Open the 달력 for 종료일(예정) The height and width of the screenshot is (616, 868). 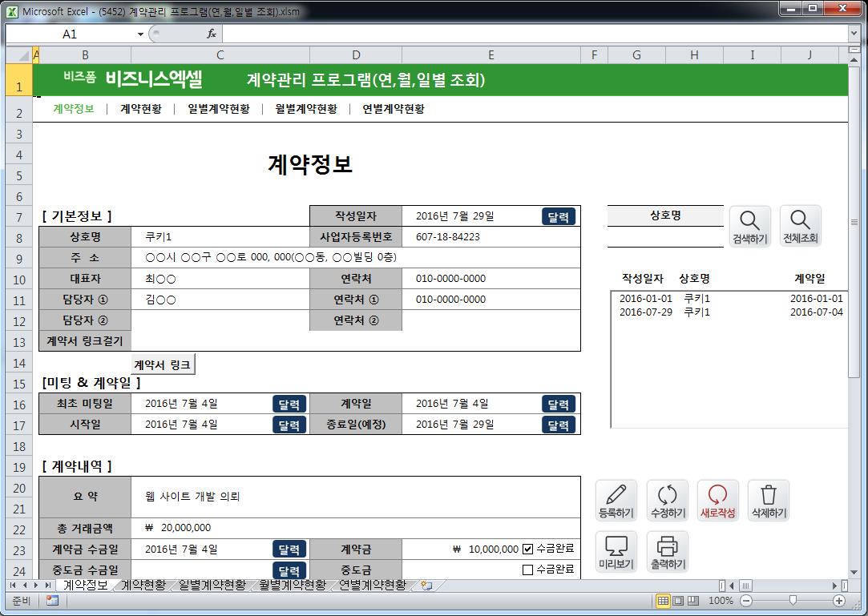click(x=558, y=425)
